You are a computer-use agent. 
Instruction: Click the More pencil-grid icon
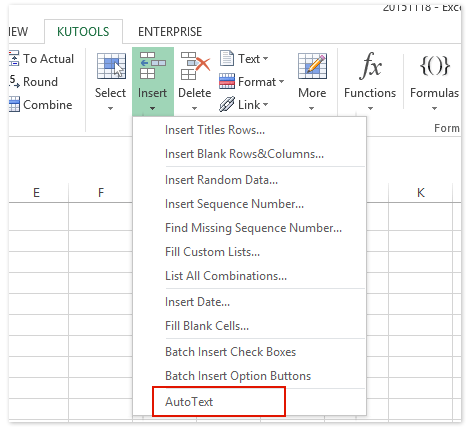(x=312, y=66)
